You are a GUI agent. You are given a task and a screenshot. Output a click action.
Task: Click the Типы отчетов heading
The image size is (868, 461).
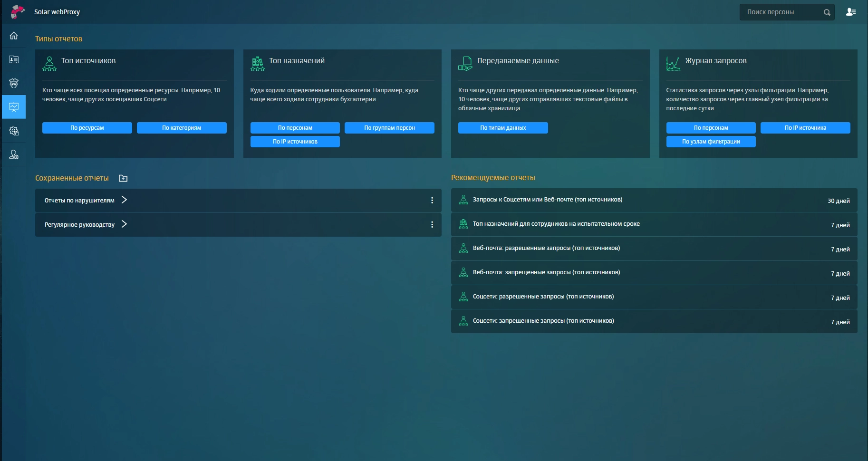click(58, 39)
